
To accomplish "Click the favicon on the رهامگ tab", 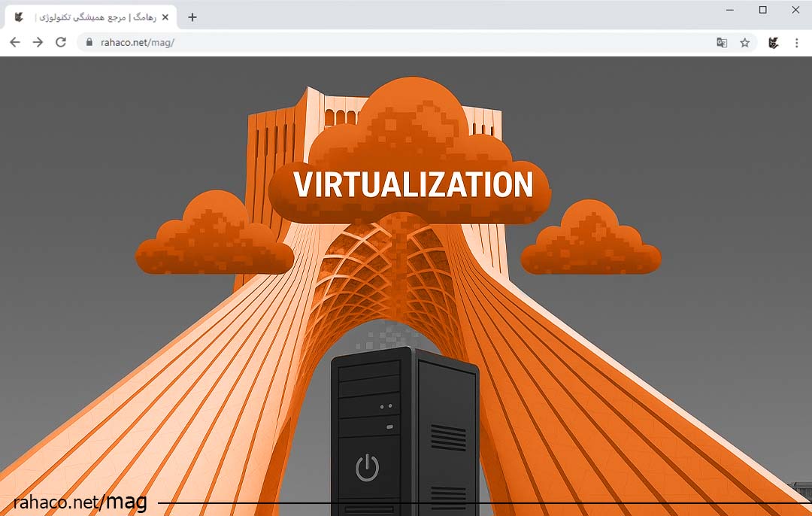I will 19,17.
